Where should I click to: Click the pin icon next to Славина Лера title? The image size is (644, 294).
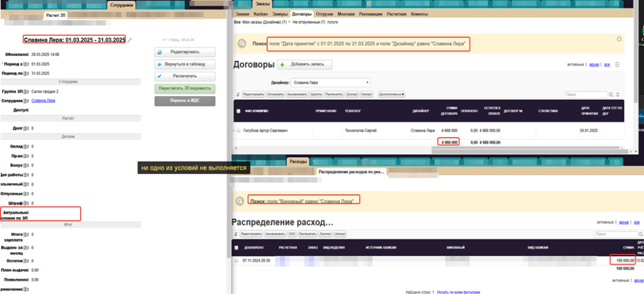coord(130,40)
